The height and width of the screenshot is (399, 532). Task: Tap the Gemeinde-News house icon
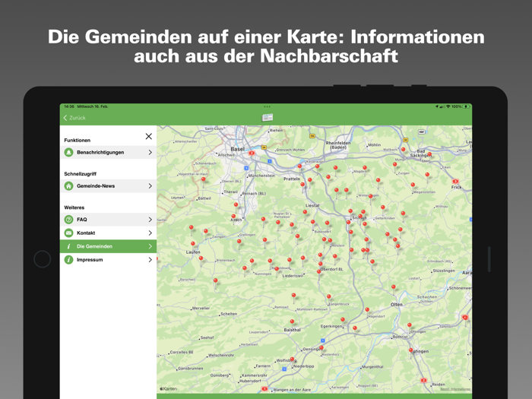coord(69,186)
